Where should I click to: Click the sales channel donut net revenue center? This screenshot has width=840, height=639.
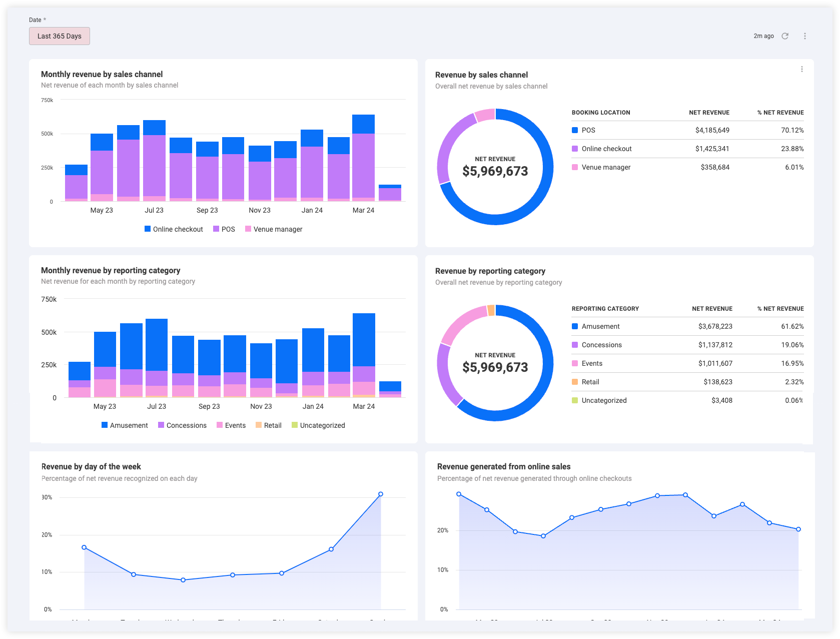(x=495, y=167)
